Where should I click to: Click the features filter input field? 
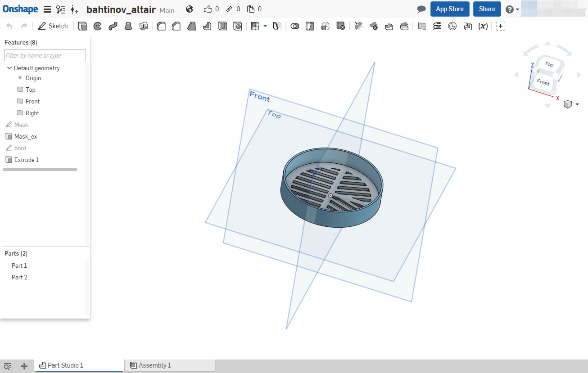(45, 55)
